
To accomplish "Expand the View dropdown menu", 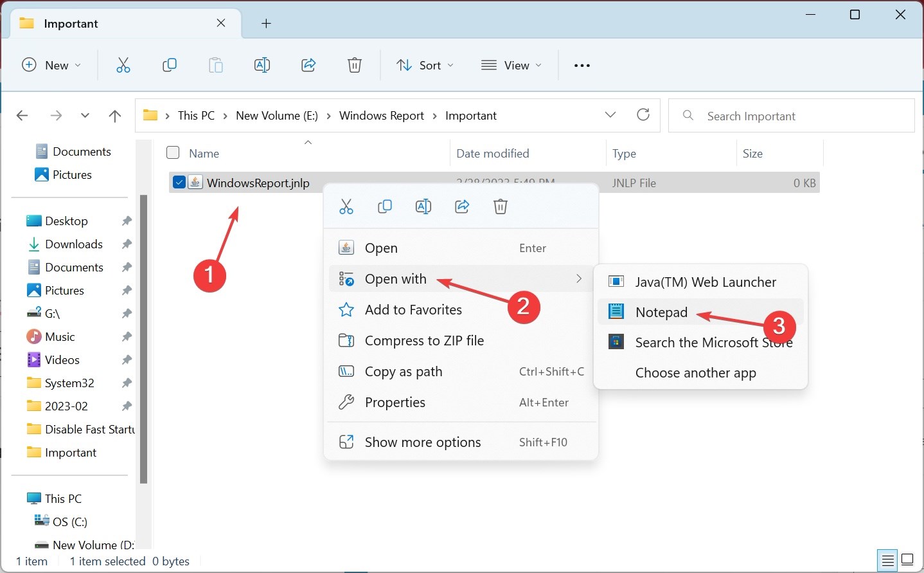I will 511,65.
